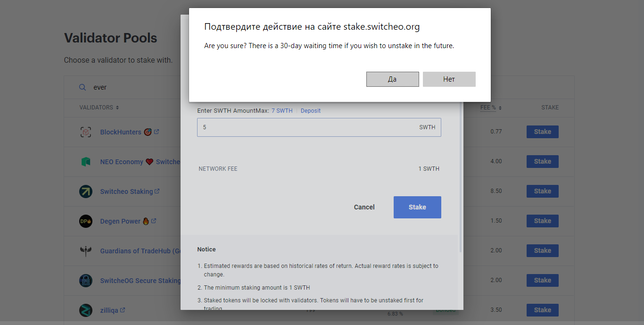This screenshot has width=644, height=325.
Task: Decline the dialog with the Нет button
Action: (449, 79)
